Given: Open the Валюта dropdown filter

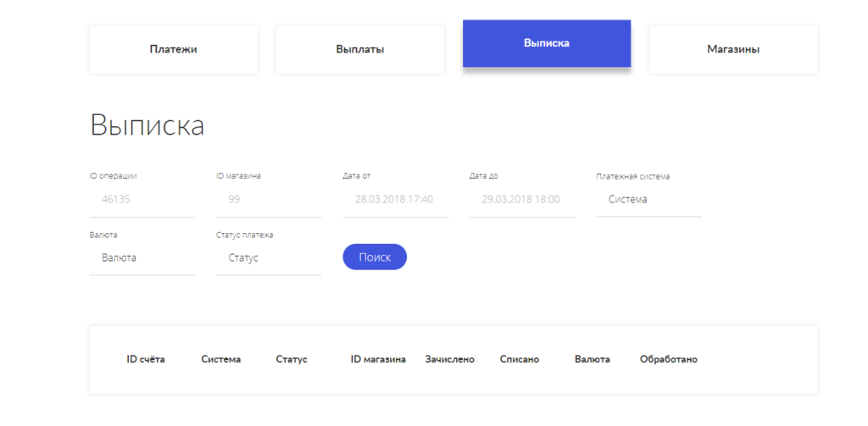Looking at the screenshot, I should click(x=142, y=257).
